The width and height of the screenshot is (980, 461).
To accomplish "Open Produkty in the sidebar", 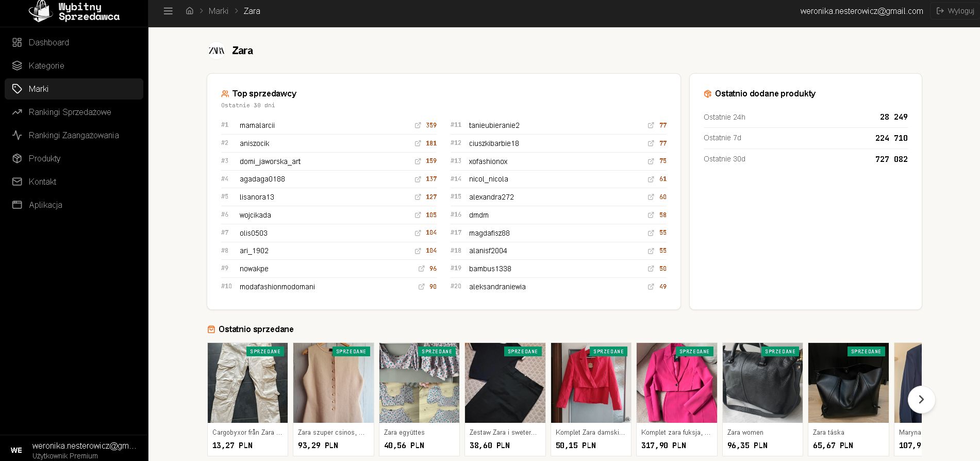I will coord(74,158).
